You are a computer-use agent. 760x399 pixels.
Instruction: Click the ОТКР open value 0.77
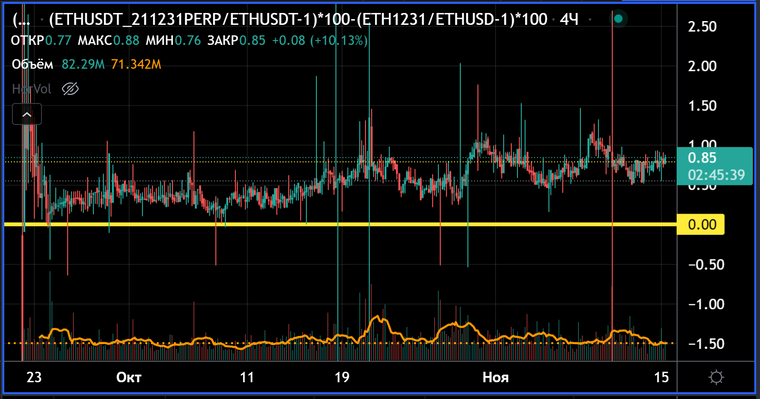click(58, 40)
